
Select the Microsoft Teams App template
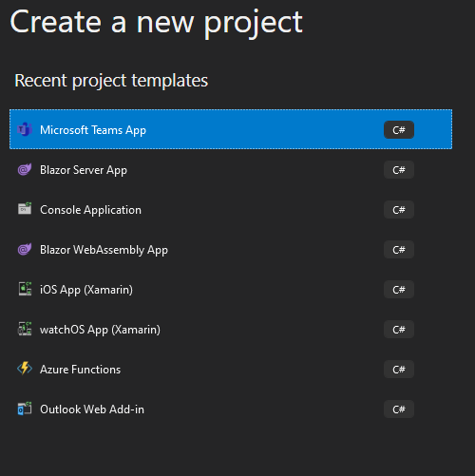[x=231, y=129]
